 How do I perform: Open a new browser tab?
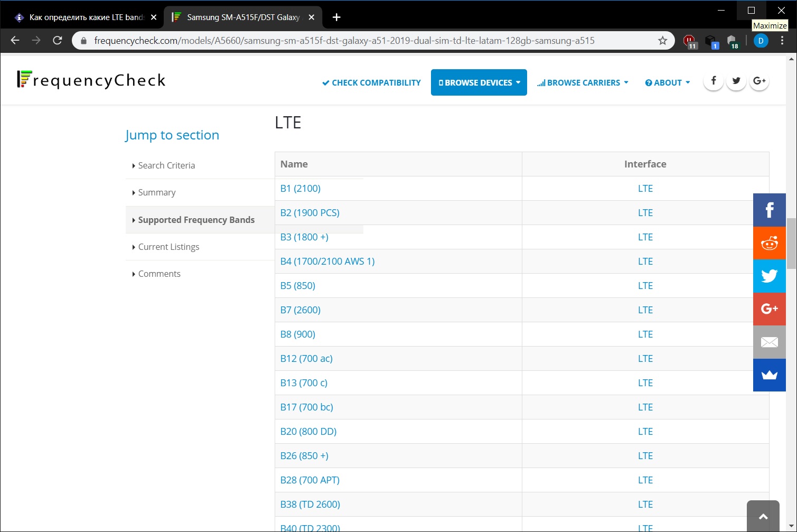pyautogui.click(x=336, y=17)
